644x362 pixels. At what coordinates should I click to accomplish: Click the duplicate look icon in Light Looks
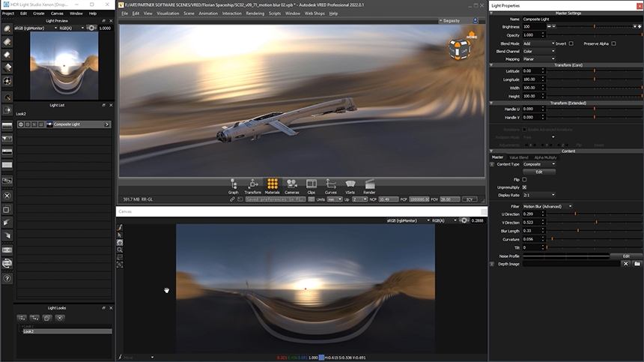click(47, 318)
